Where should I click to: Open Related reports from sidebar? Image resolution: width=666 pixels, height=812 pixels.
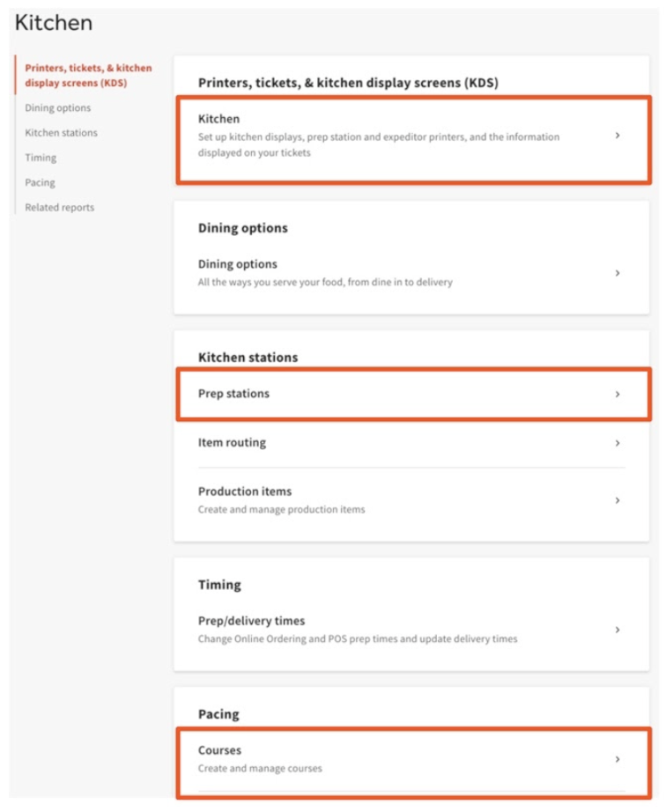60,208
